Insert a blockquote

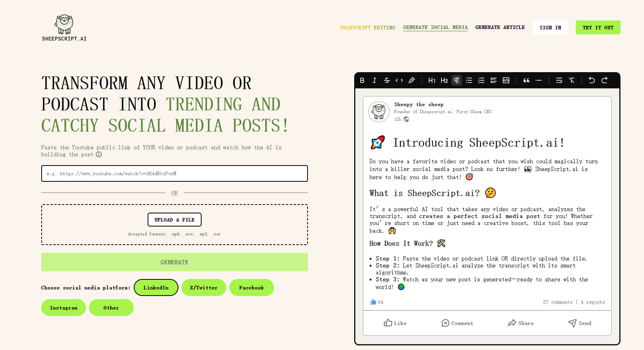click(x=526, y=80)
